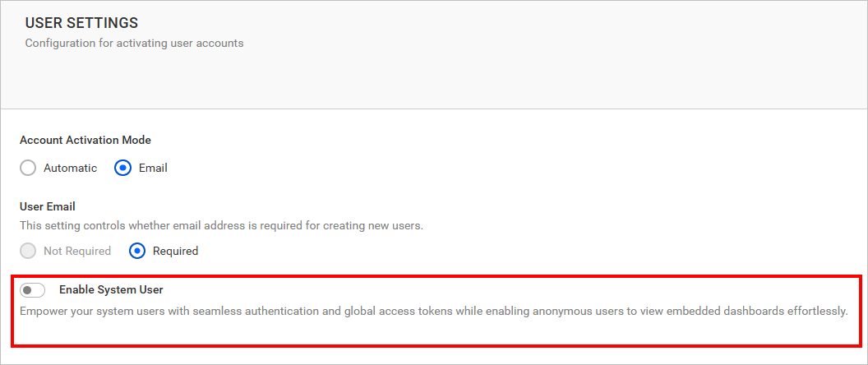This screenshot has height=365, width=868.
Task: Choose the Email activation radio button
Action: [x=122, y=168]
